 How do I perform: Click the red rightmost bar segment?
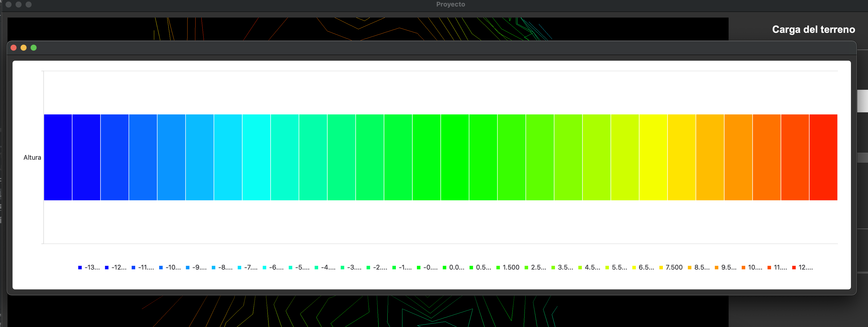click(x=823, y=157)
